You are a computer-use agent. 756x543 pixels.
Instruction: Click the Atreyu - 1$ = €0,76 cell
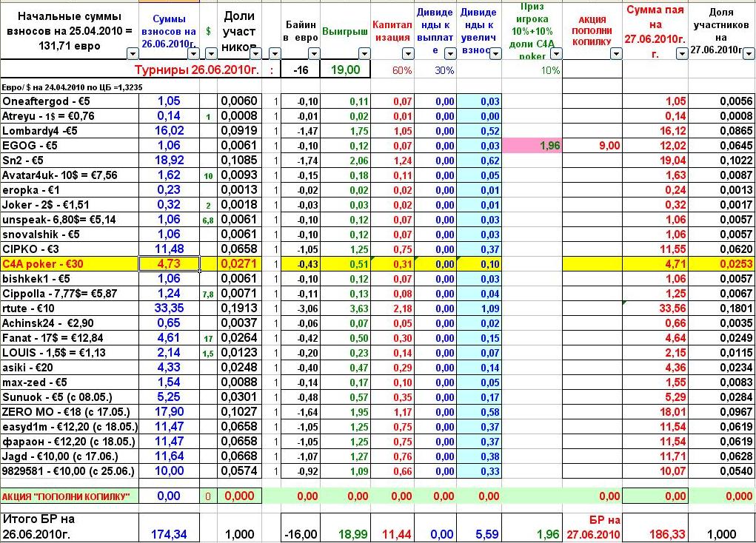click(70, 116)
